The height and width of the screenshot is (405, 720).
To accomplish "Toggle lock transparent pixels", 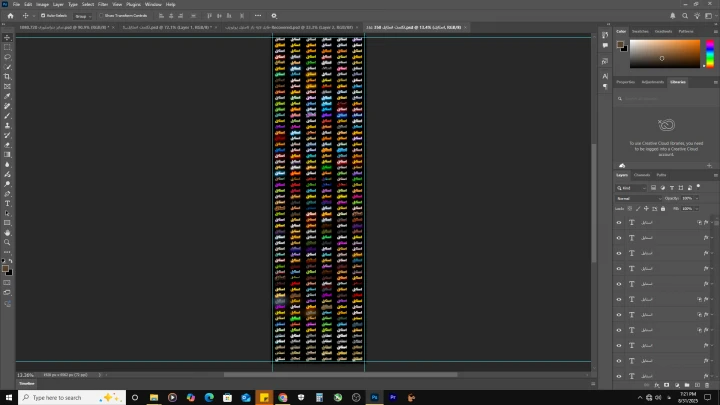I will (630, 208).
